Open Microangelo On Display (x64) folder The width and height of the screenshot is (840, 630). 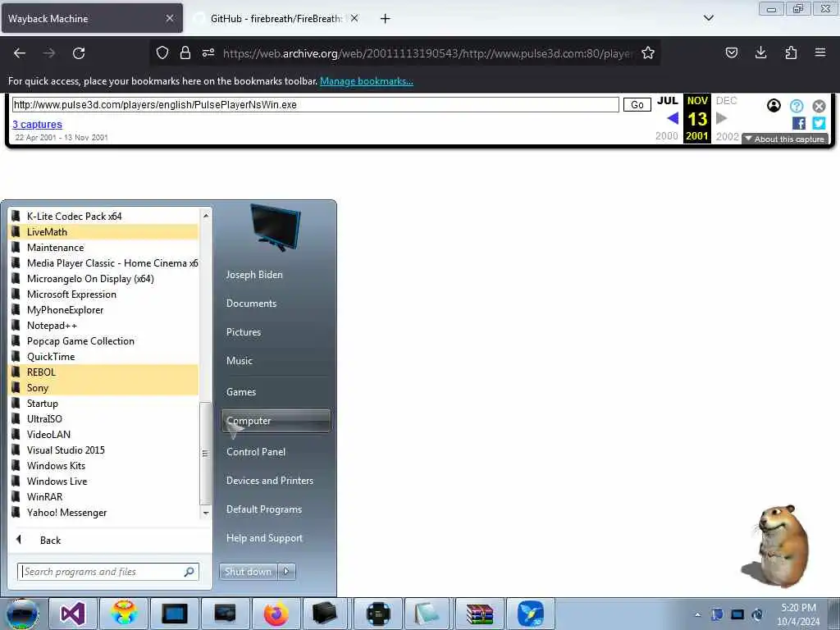click(x=104, y=279)
